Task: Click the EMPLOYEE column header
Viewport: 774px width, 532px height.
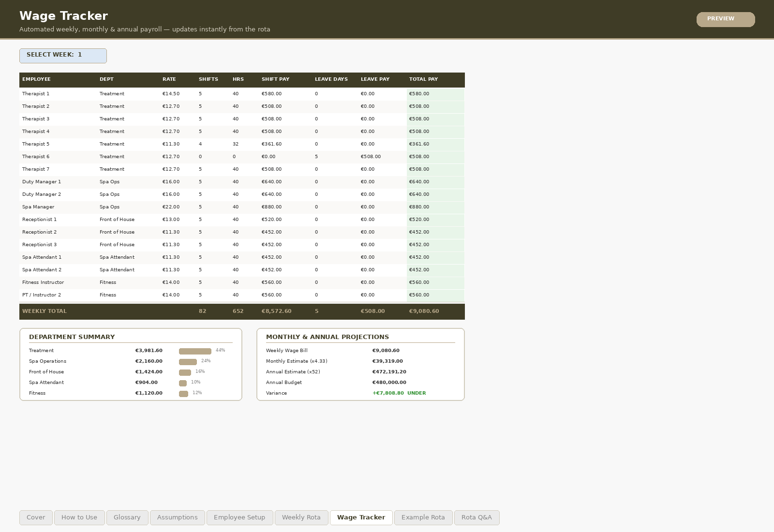Action: [37, 79]
